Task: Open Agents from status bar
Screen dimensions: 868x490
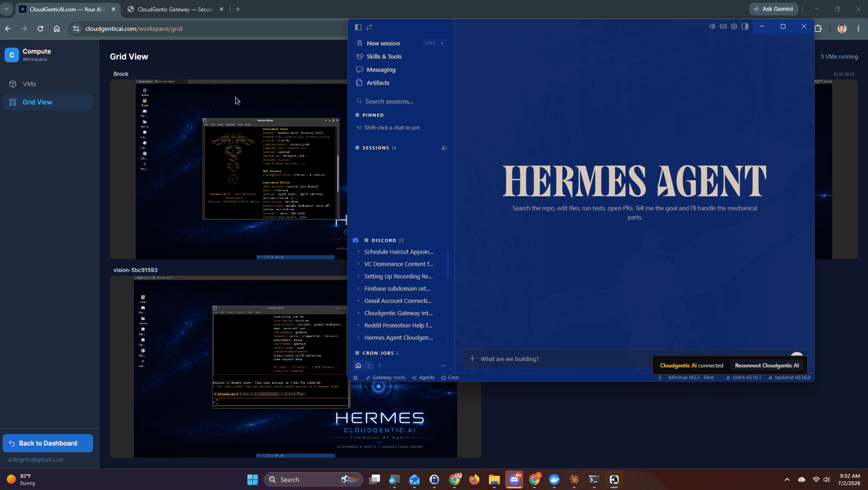Action: 423,378
